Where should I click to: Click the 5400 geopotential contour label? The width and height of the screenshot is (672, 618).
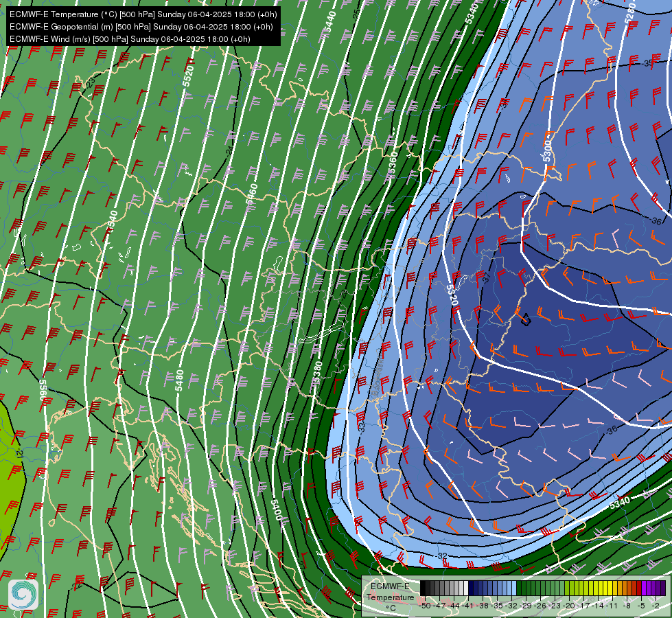[277, 510]
